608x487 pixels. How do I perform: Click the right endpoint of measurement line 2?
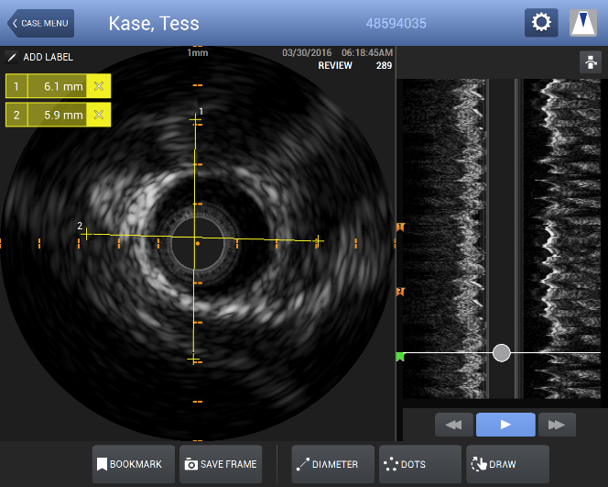click(x=318, y=241)
